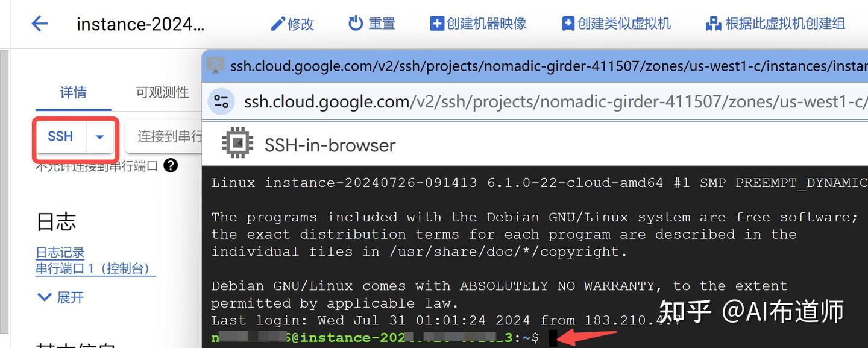The height and width of the screenshot is (348, 868).
Task: Go back using the left arrow icon
Action: coord(40,24)
